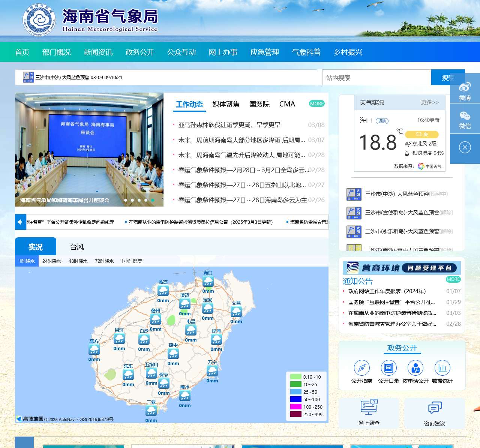Click Lingao weather icon on map
This screenshot has width=480, height=448.
(163, 291)
